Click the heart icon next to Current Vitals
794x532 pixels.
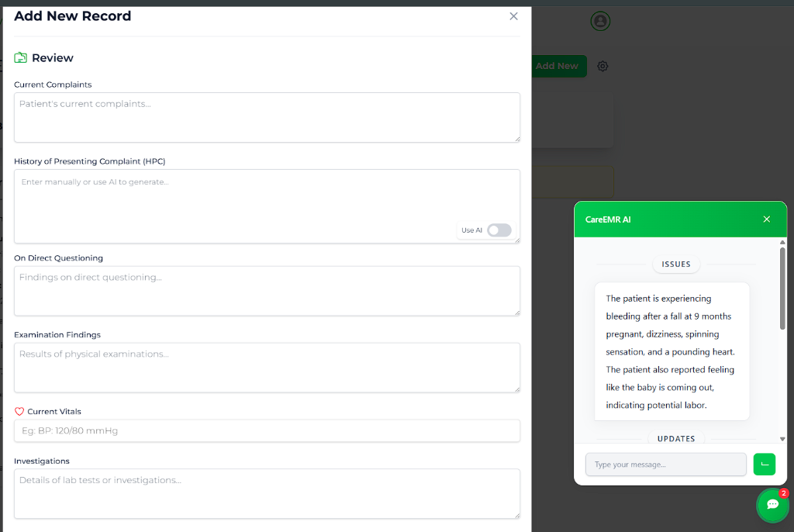tap(19, 411)
